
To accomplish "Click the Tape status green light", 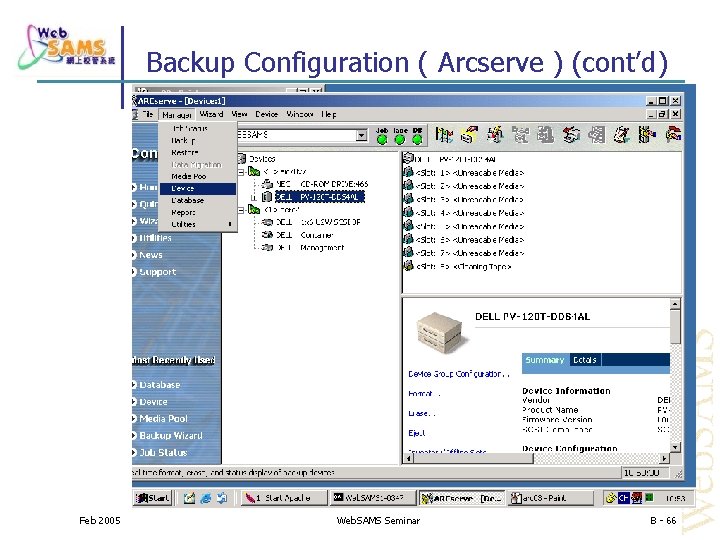I will click(x=400, y=139).
